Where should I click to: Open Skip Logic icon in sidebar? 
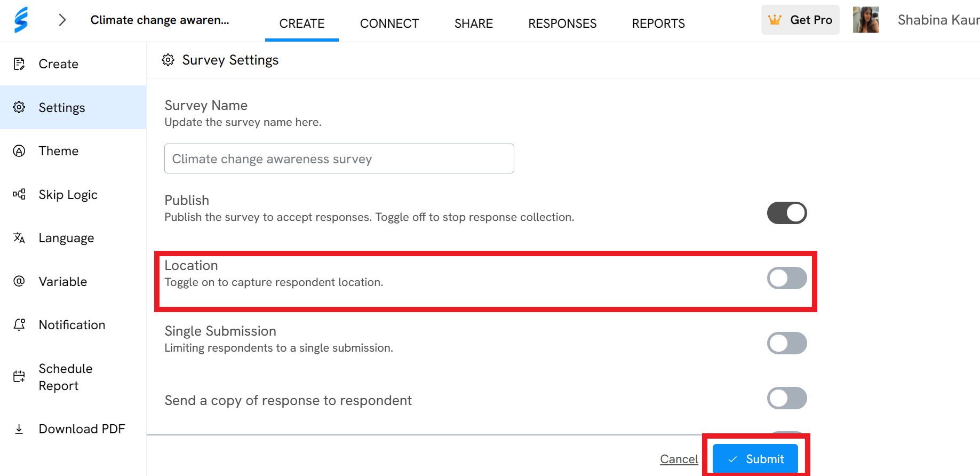click(19, 194)
